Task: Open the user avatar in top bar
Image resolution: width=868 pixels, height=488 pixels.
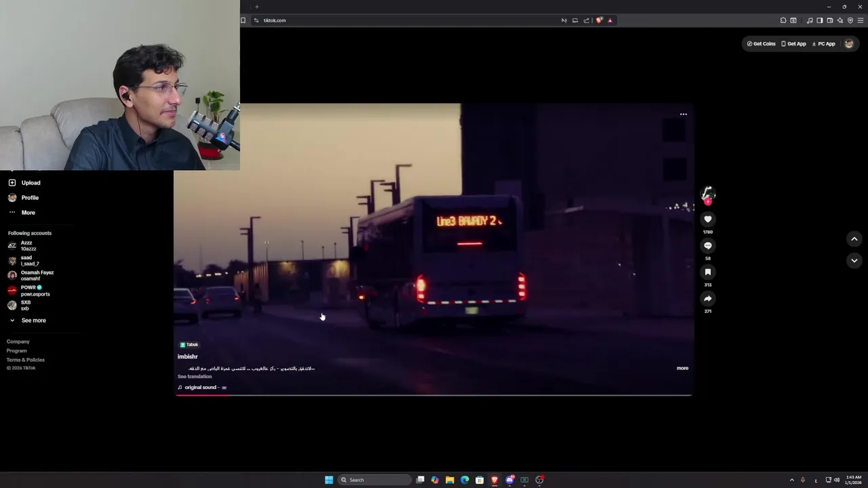Action: pyautogui.click(x=848, y=43)
